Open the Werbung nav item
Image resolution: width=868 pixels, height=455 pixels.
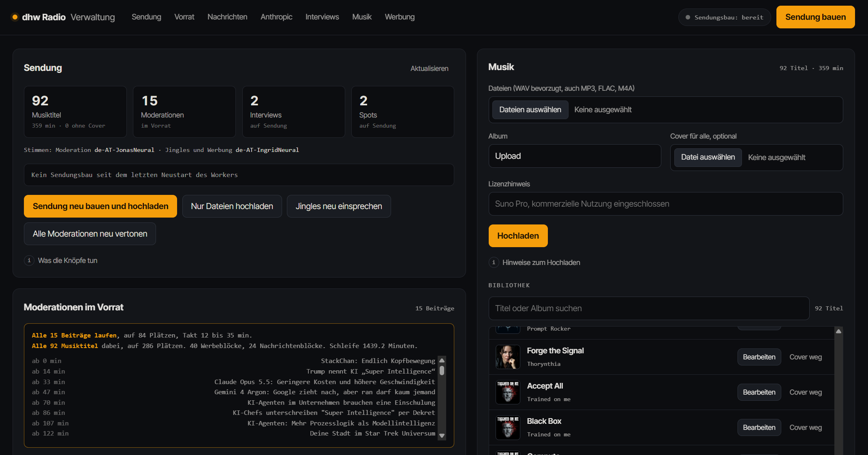click(400, 17)
